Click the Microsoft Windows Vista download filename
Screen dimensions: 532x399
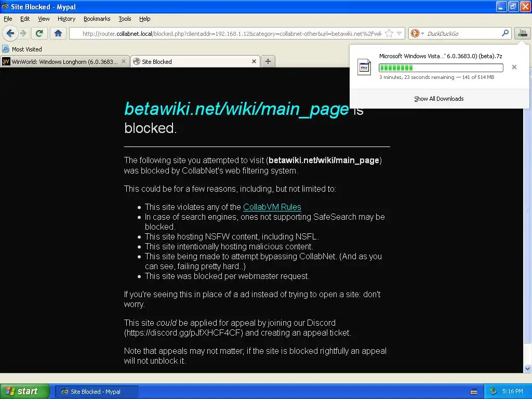pyautogui.click(x=441, y=56)
